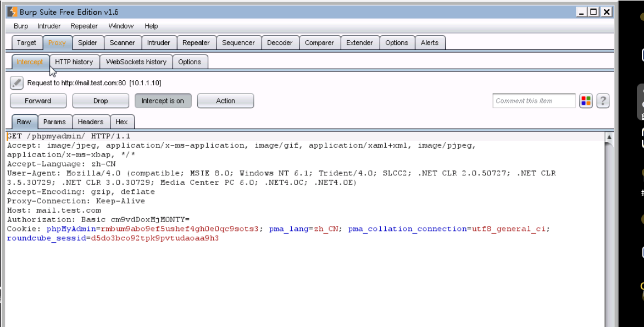The image size is (644, 327).
Task: Minimize the Burp Suite window
Action: (581, 12)
